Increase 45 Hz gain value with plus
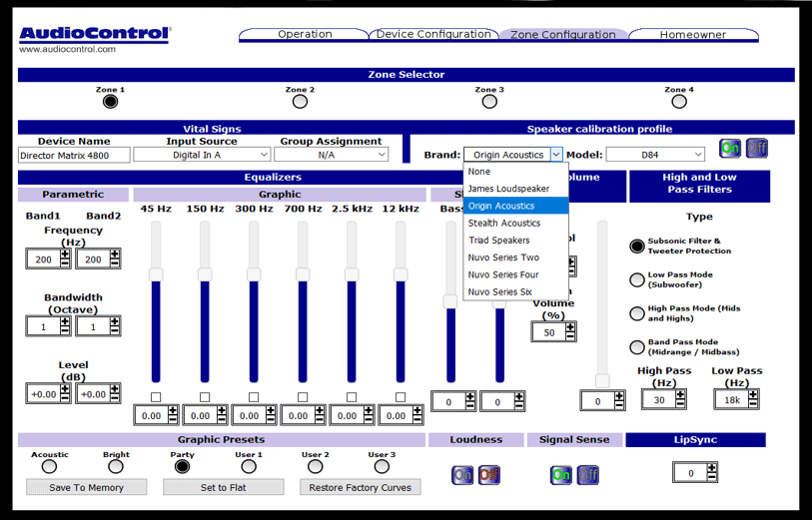Viewport: 812px width, 520px height. 173,411
